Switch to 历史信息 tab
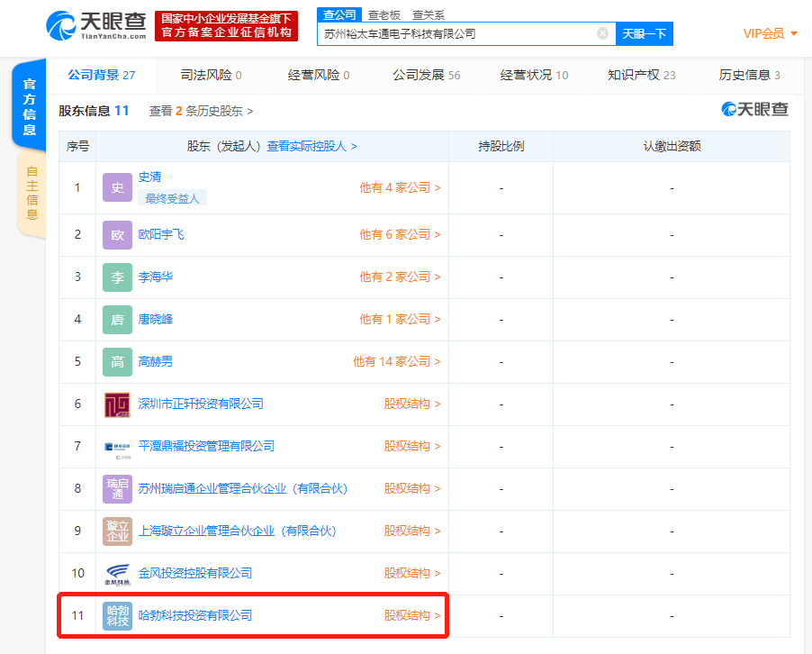Image resolution: width=812 pixels, height=654 pixels. point(749,75)
